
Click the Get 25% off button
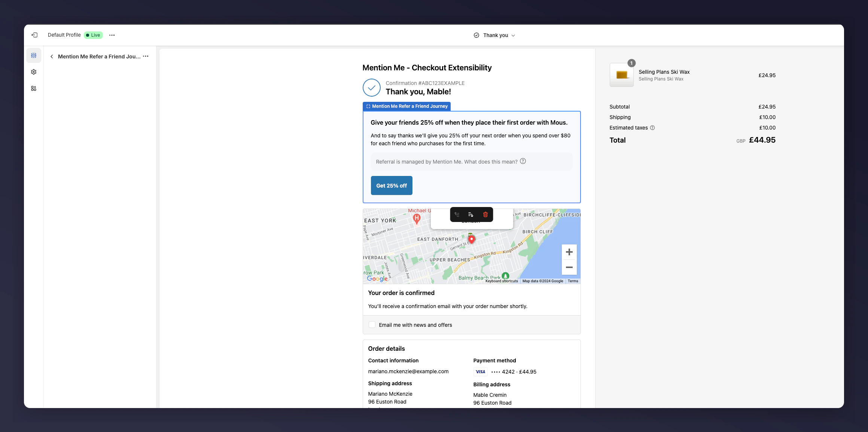[x=392, y=186]
